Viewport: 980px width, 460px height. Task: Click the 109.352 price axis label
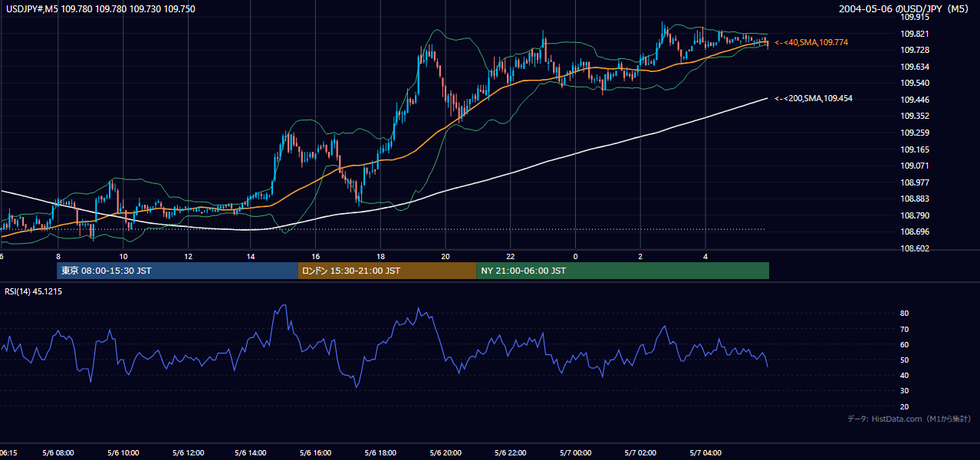coord(915,117)
